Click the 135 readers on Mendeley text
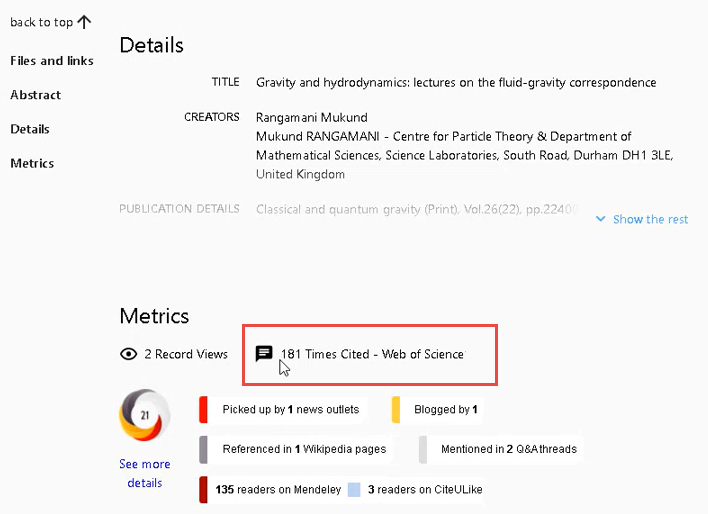 (277, 490)
